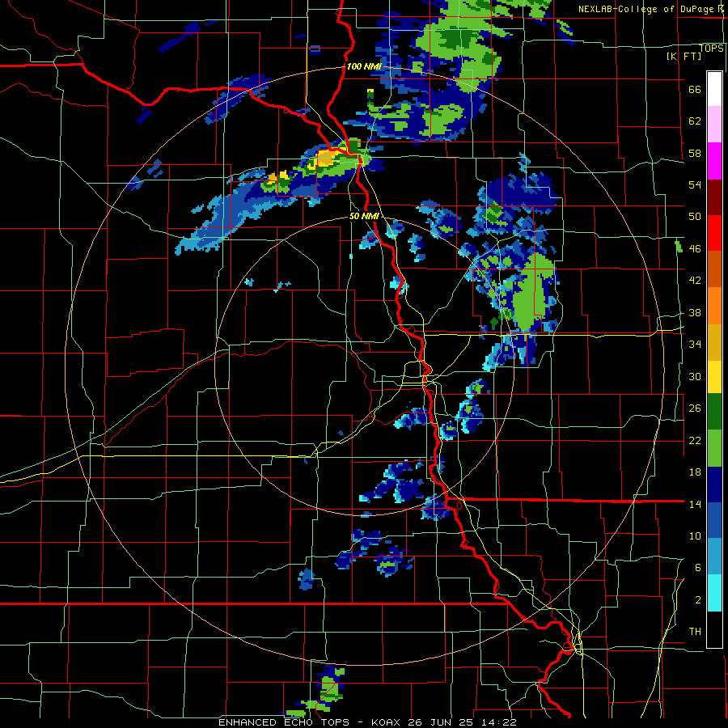Click the ENHANCED ECHO TOPS KOAX caption
This screenshot has height=728, width=728.
coord(367,722)
